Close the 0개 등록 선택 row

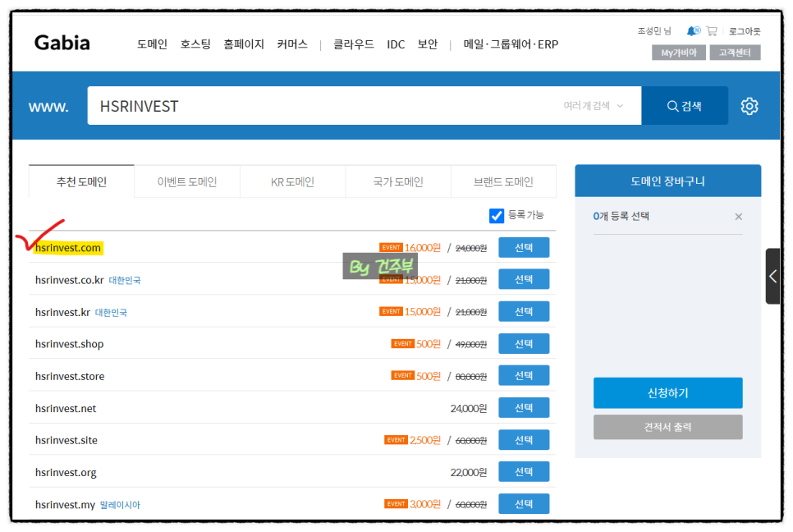(x=738, y=217)
